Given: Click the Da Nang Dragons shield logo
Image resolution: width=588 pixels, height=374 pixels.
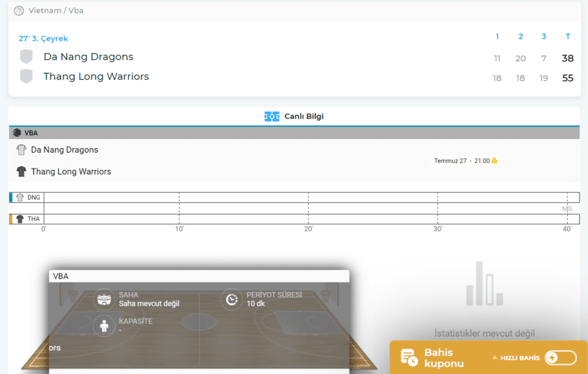Looking at the screenshot, I should 26,57.
